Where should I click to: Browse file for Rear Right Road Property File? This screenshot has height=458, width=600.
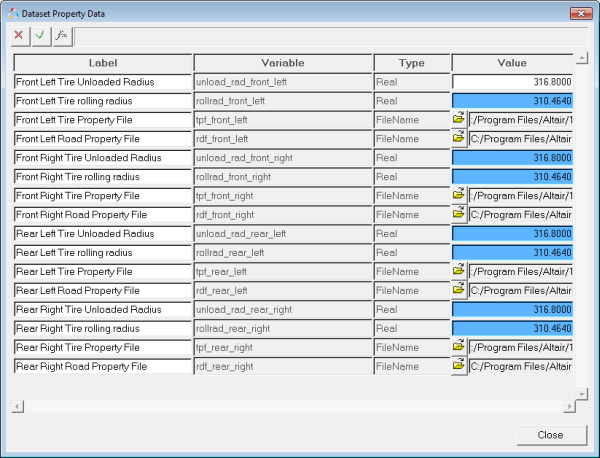click(459, 366)
